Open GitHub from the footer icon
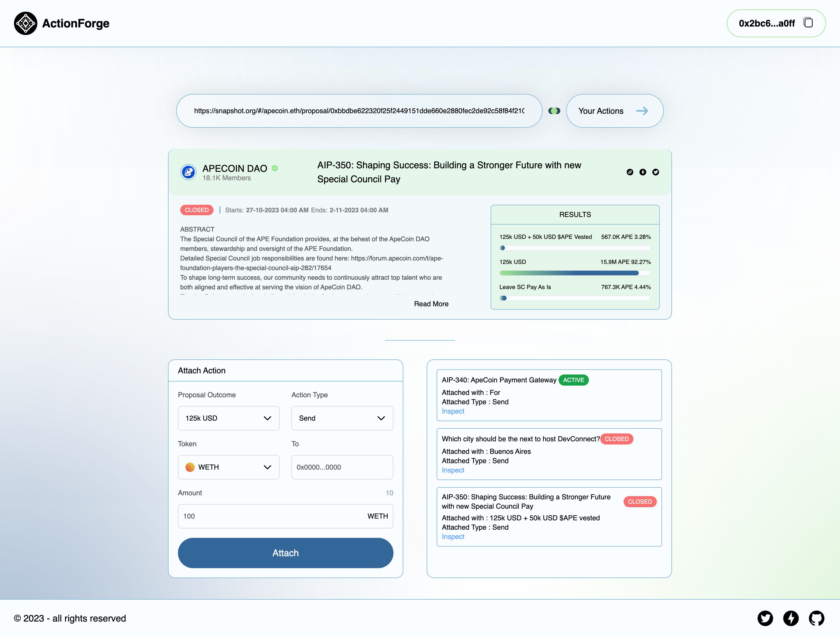 coord(816,618)
